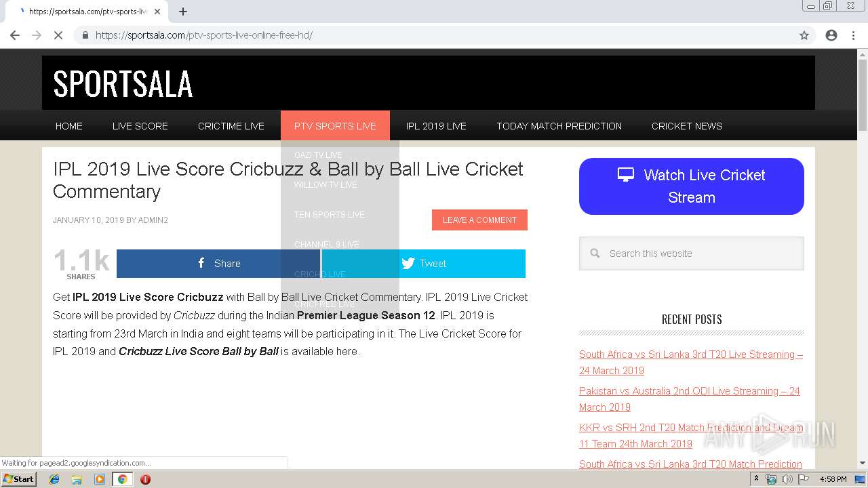The image size is (868, 488).
Task: Go back using the browser back arrow
Action: tap(15, 35)
